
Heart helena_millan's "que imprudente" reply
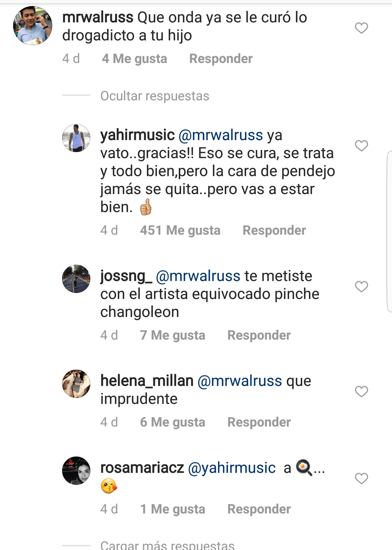click(361, 391)
